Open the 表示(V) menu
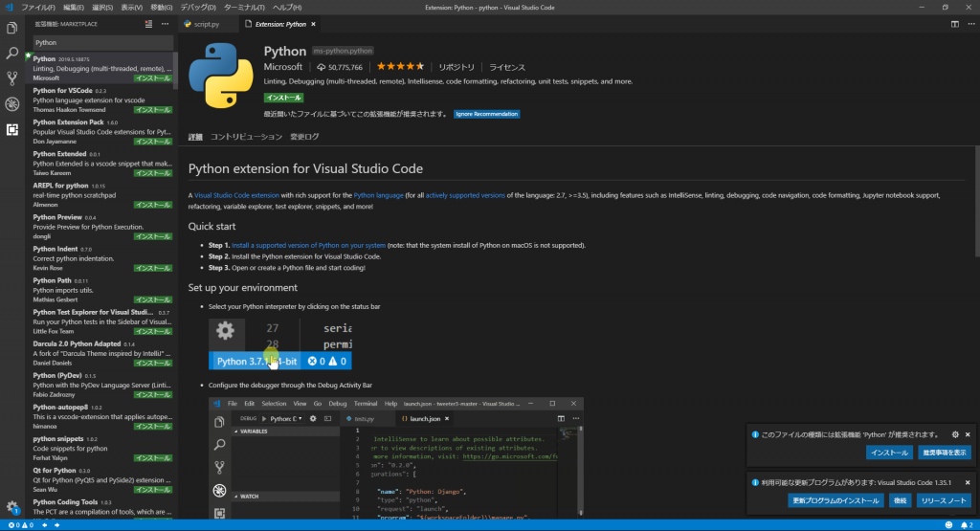The height and width of the screenshot is (531, 980). tap(131, 8)
